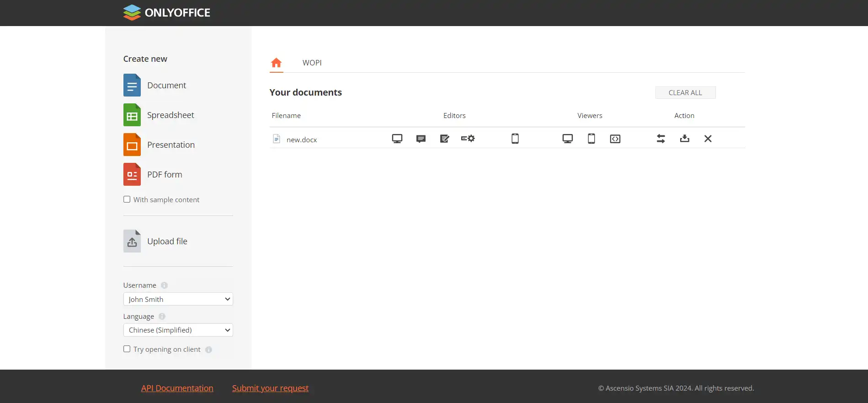
Task: Open new.docx in review mode
Action: point(444,139)
